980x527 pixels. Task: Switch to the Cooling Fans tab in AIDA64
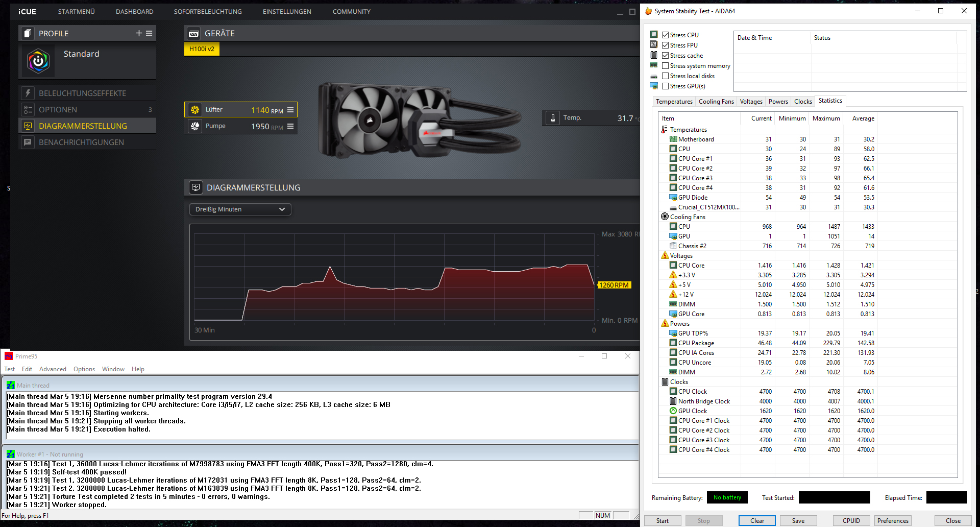click(716, 102)
